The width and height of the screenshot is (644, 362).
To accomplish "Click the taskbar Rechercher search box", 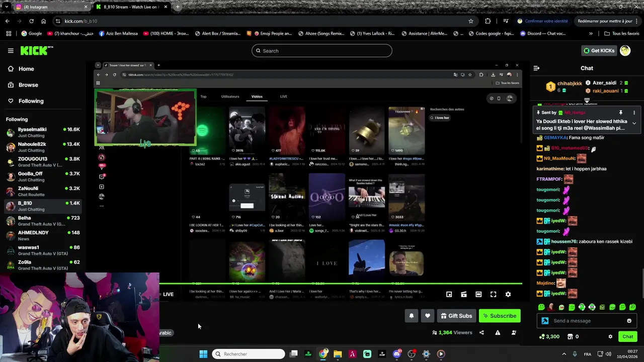I will pos(249,354).
